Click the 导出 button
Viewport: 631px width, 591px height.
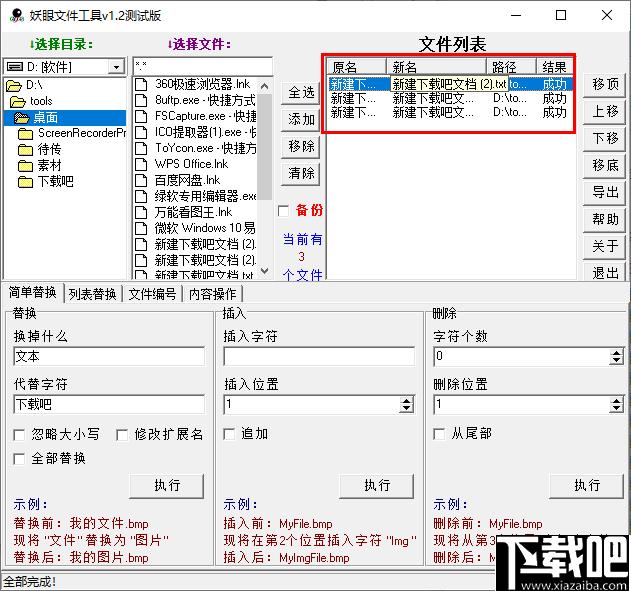coord(605,192)
